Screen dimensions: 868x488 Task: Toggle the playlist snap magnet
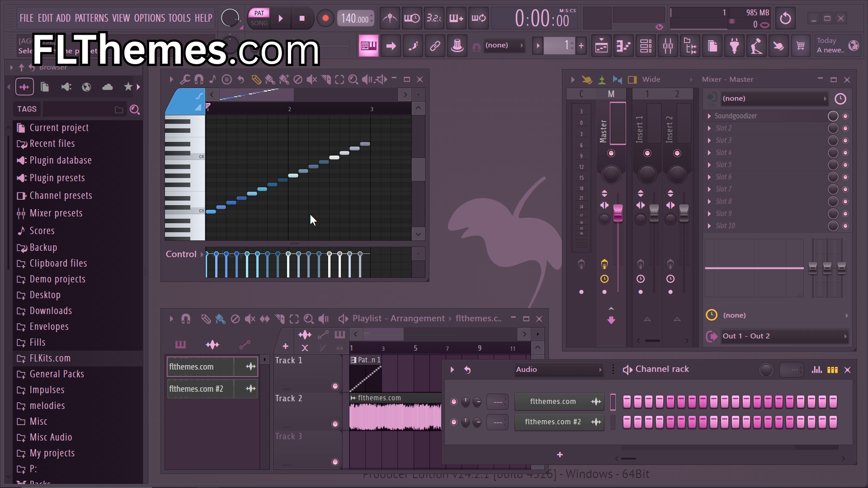(186, 319)
